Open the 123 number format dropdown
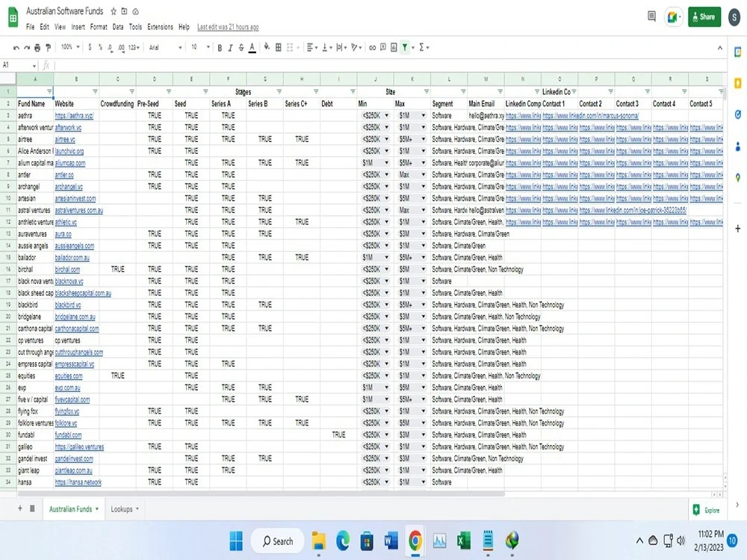 click(134, 48)
